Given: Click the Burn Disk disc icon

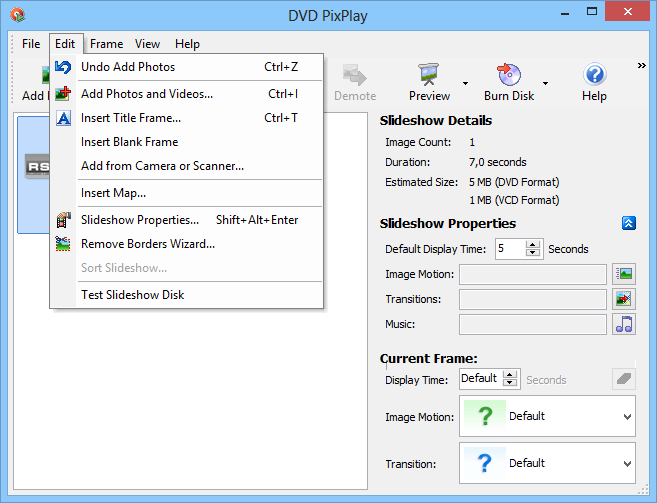Looking at the screenshot, I should pyautogui.click(x=508, y=74).
